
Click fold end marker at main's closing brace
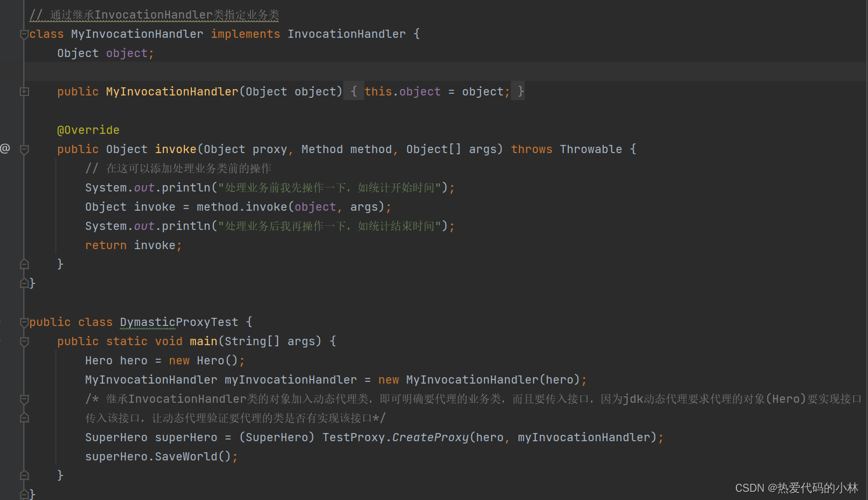[24, 475]
